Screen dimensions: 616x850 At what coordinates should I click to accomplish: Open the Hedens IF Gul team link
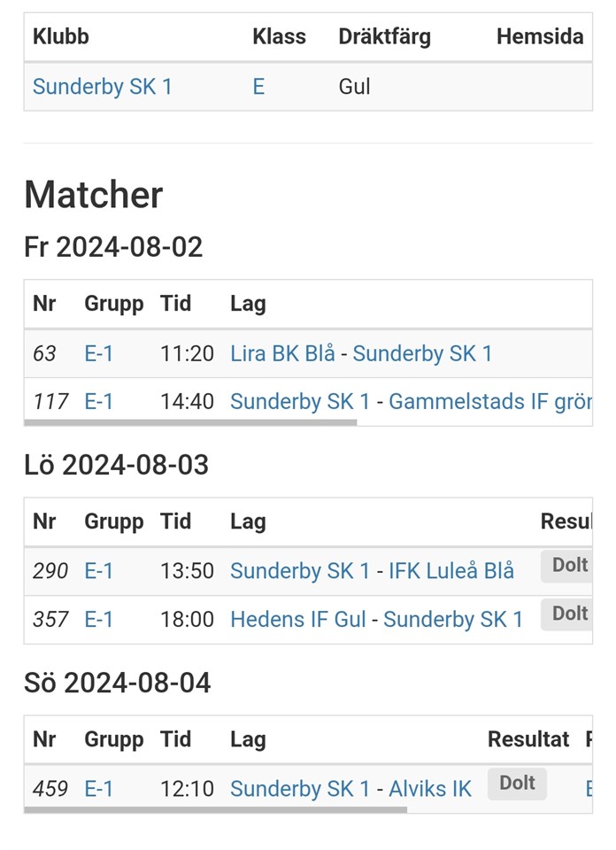pos(298,620)
